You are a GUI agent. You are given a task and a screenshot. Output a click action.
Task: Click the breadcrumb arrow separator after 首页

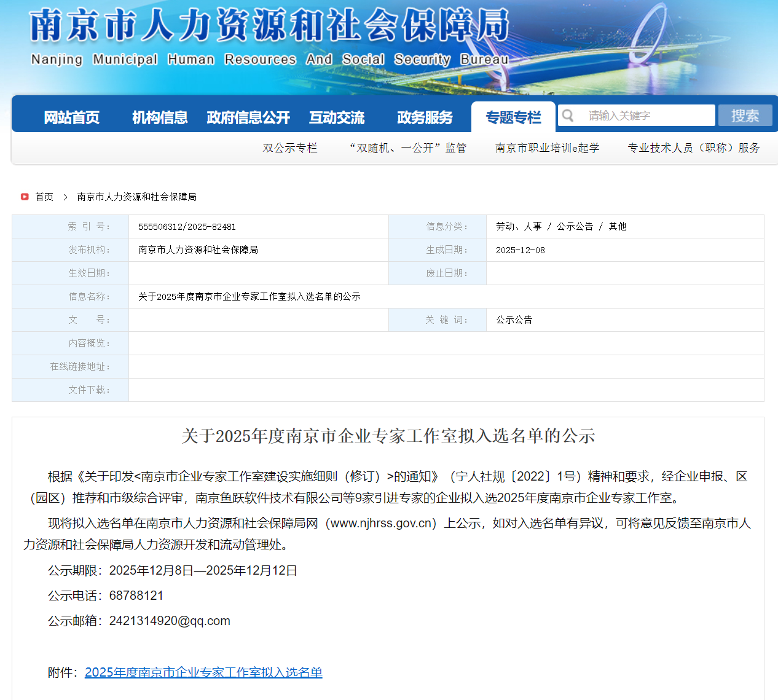pos(65,197)
